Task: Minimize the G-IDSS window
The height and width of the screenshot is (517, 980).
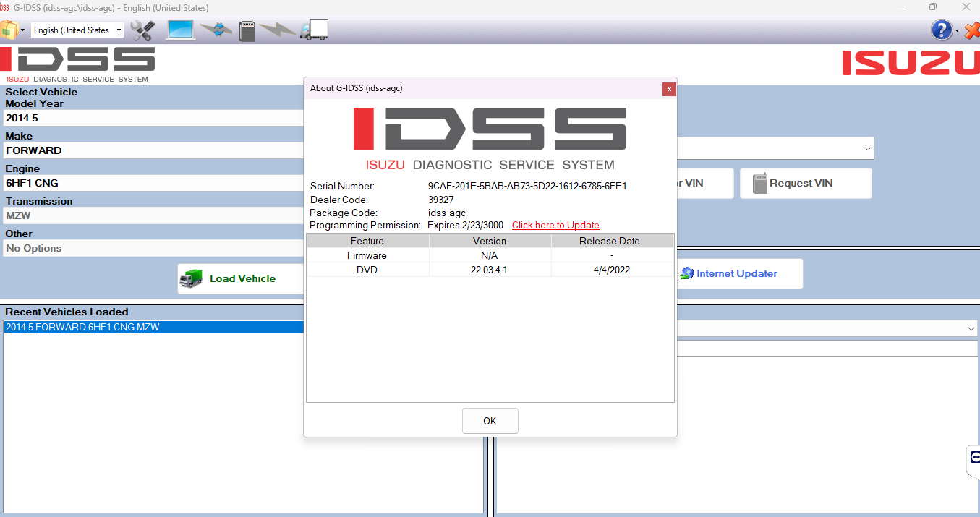Action: coord(899,7)
